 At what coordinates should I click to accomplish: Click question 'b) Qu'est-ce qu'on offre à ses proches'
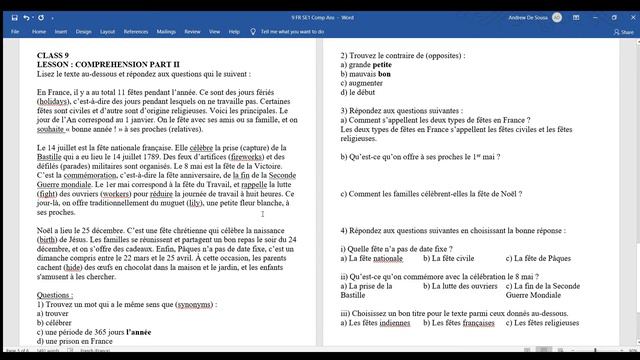click(x=420, y=157)
